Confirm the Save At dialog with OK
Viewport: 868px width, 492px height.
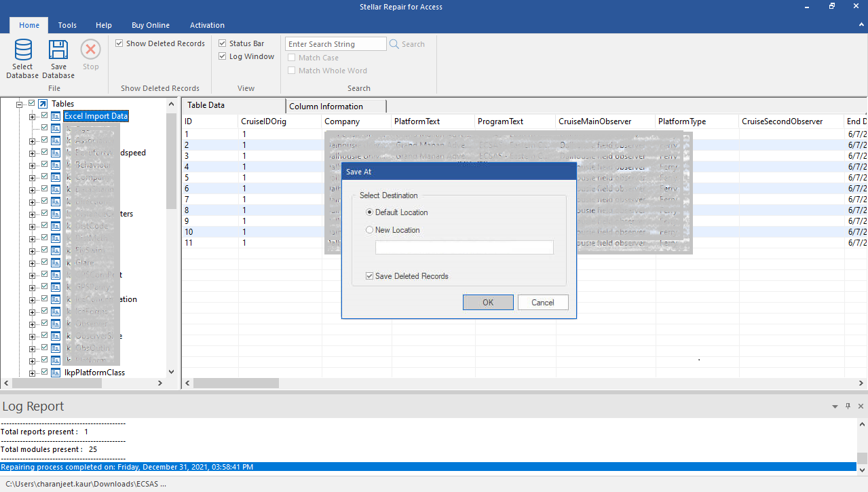point(488,303)
